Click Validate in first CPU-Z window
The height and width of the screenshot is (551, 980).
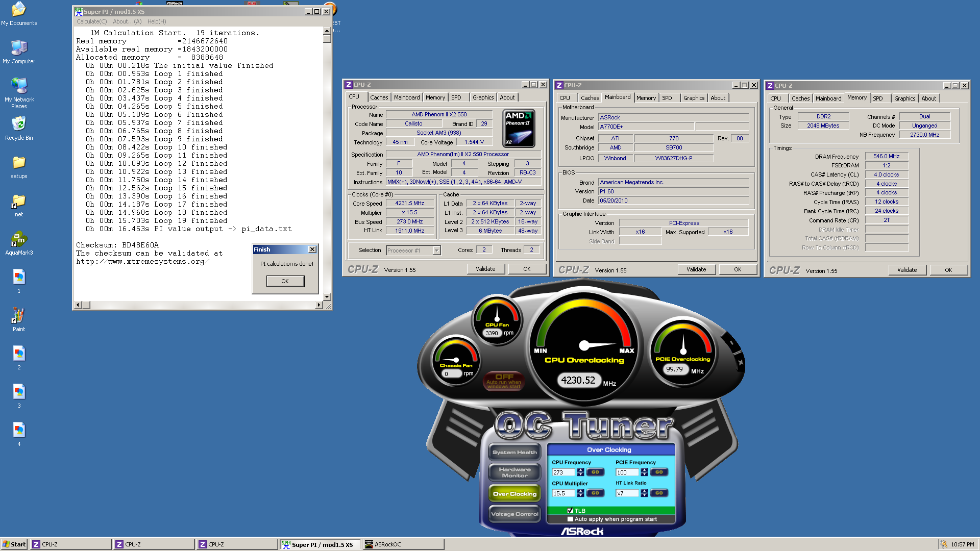(485, 269)
